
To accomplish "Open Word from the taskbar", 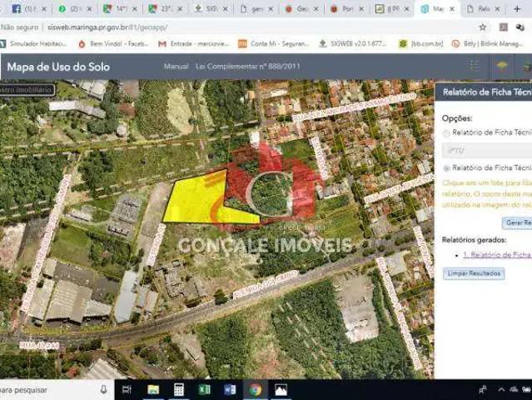I will 230,389.
